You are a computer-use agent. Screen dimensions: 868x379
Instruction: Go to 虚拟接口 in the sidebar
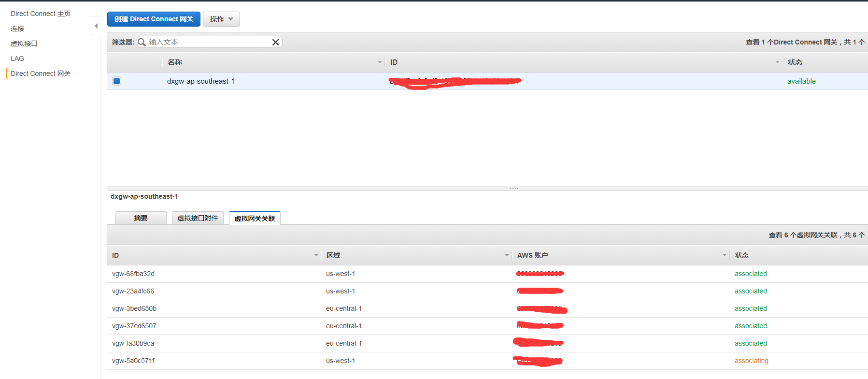(x=24, y=44)
